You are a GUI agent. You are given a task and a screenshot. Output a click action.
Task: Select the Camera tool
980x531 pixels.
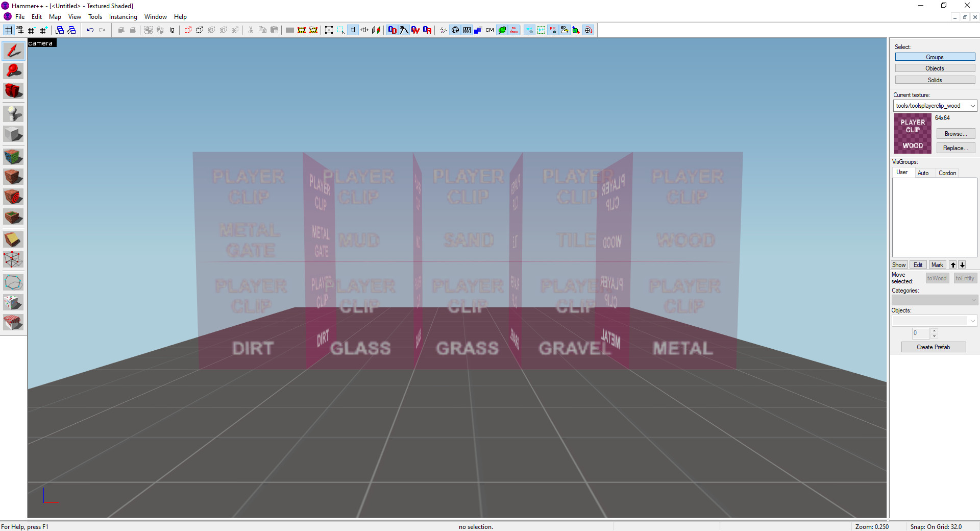(x=13, y=91)
